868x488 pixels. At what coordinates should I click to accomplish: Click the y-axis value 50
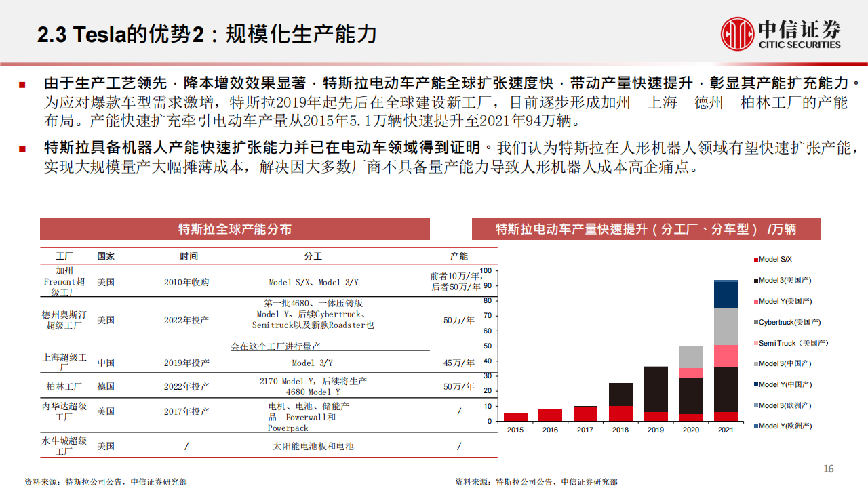(x=487, y=346)
